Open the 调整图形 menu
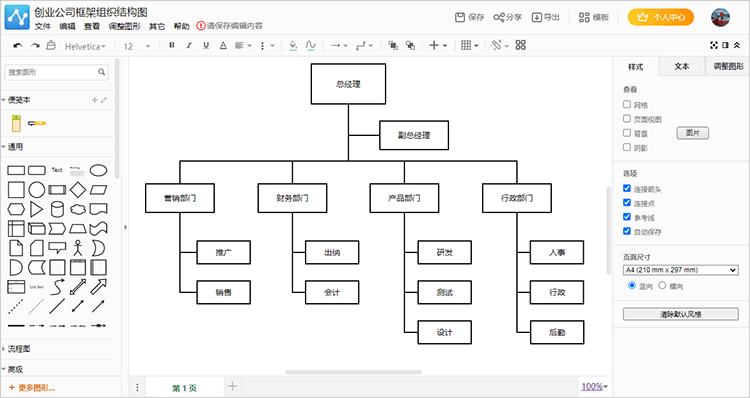The height and width of the screenshot is (398, 750). tap(124, 26)
